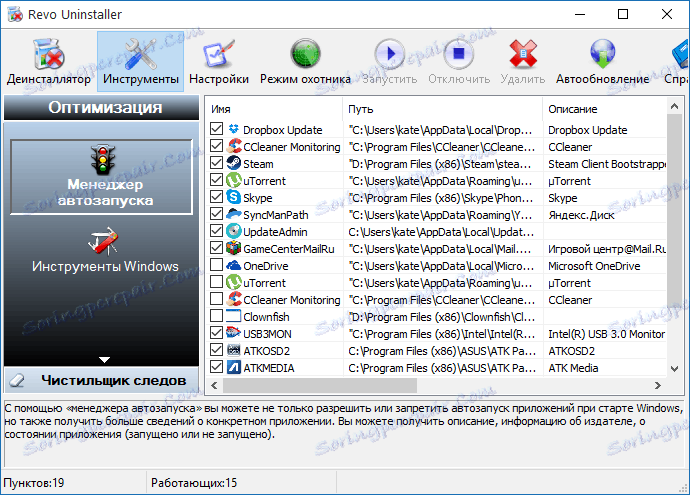This screenshot has height=495, width=690.
Task: Select Steam Client Bootstrapper description cell
Action: tap(606, 164)
